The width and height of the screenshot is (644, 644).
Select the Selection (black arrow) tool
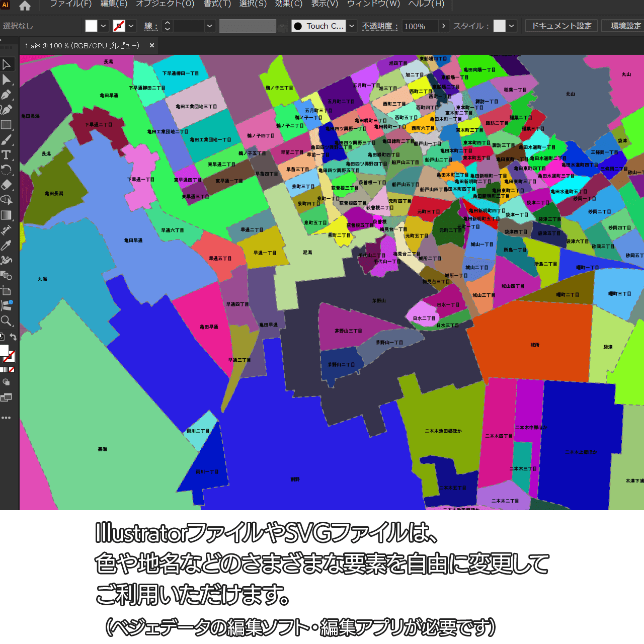(x=7, y=64)
